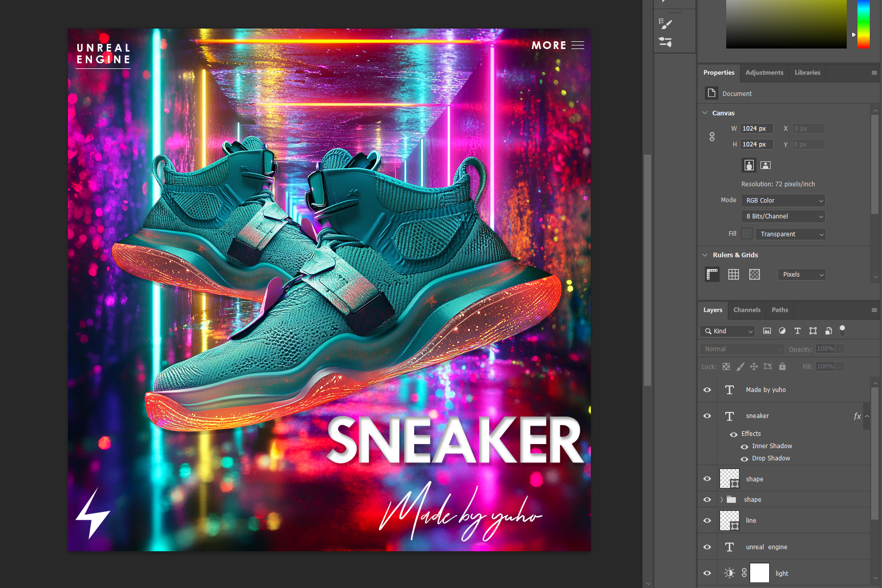The width and height of the screenshot is (882, 588).
Task: Click the Document icon in Properties
Action: click(x=711, y=93)
